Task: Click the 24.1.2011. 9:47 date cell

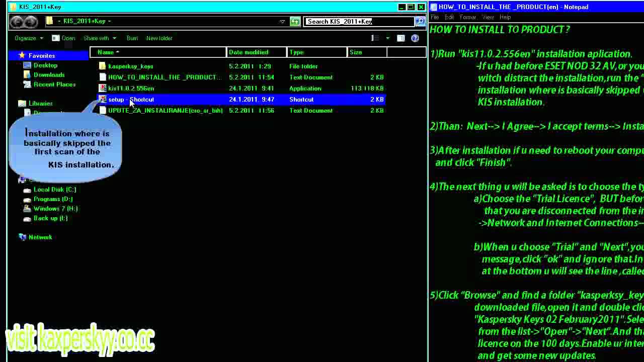Action: (251, 100)
